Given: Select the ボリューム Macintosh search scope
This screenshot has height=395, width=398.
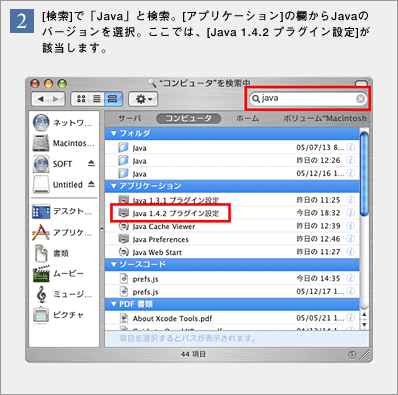Looking at the screenshot, I should (324, 118).
